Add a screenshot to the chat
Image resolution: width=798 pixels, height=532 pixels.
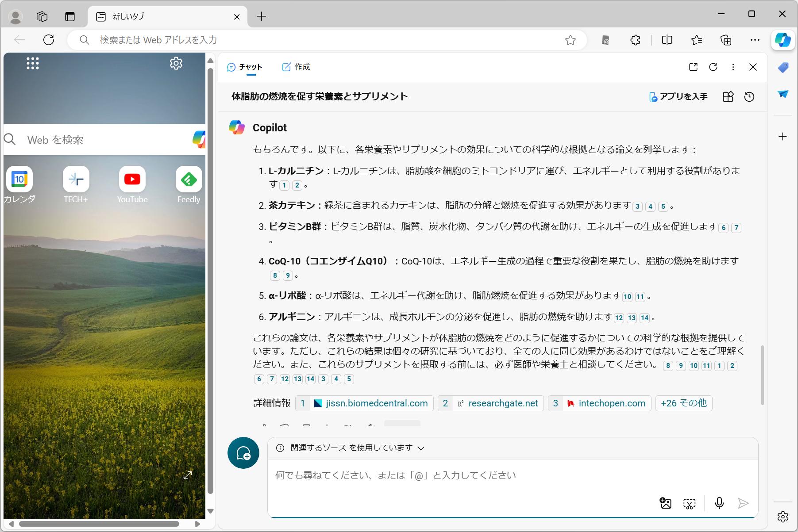pyautogui.click(x=689, y=503)
